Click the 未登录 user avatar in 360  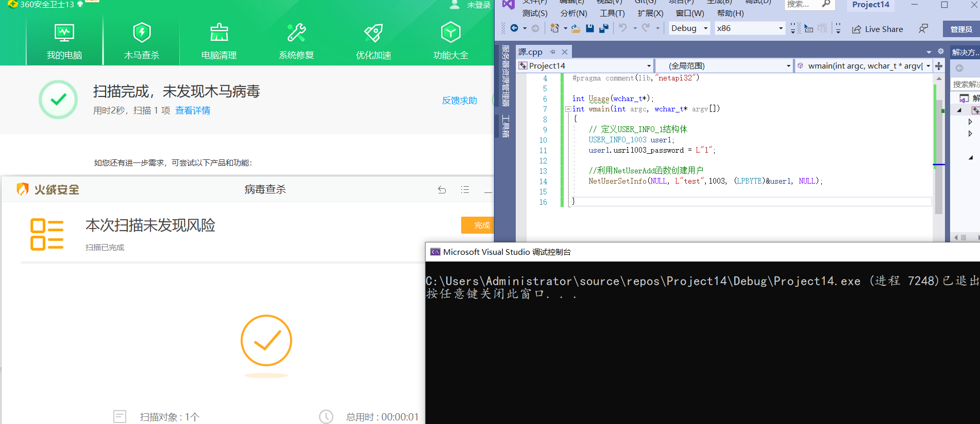tap(454, 5)
